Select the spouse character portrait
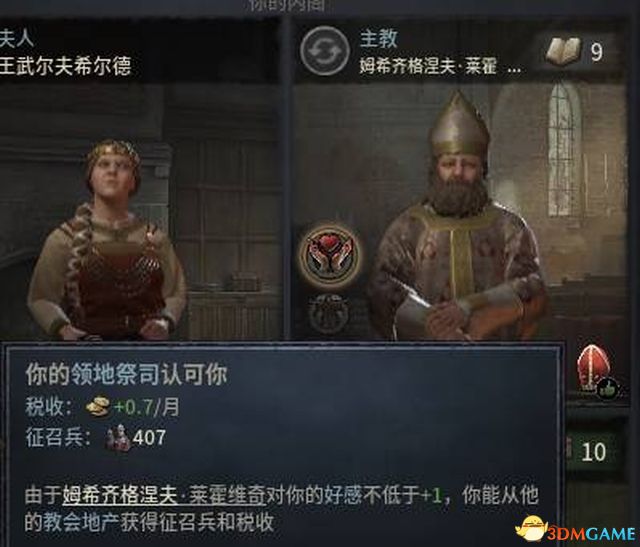Viewport: 640px width, 547px height. (107, 240)
